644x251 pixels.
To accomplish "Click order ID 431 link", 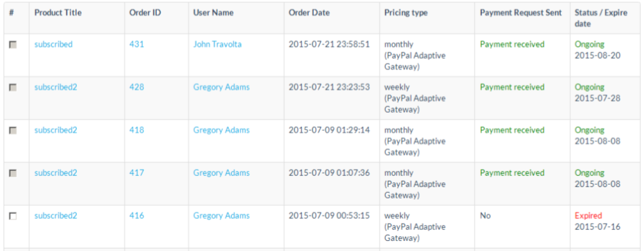I will pyautogui.click(x=136, y=44).
